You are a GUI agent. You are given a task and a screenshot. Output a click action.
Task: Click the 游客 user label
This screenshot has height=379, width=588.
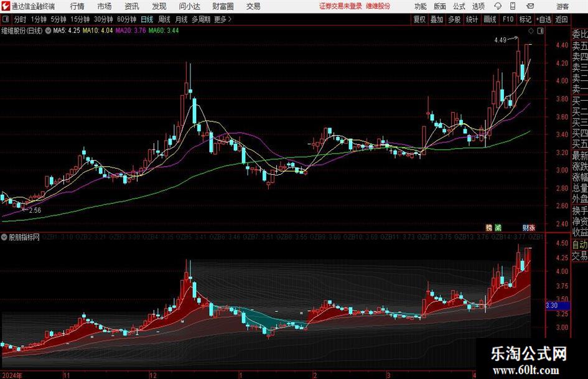point(562,6)
